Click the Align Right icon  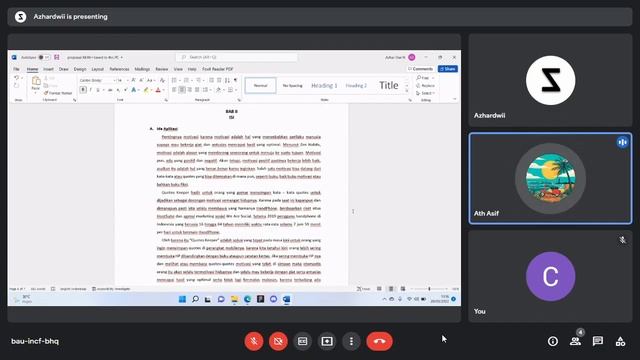pyautogui.click(x=189, y=90)
